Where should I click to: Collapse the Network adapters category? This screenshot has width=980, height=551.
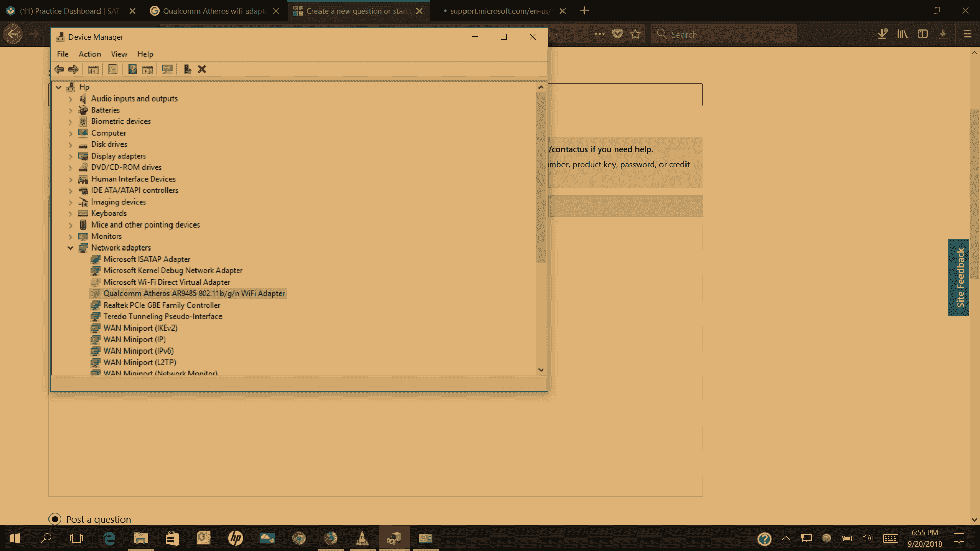(x=70, y=248)
